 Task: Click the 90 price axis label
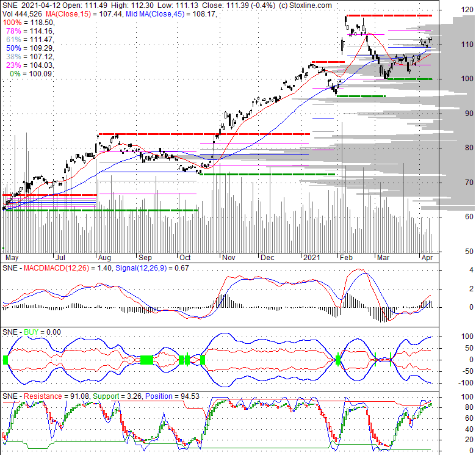click(469, 114)
